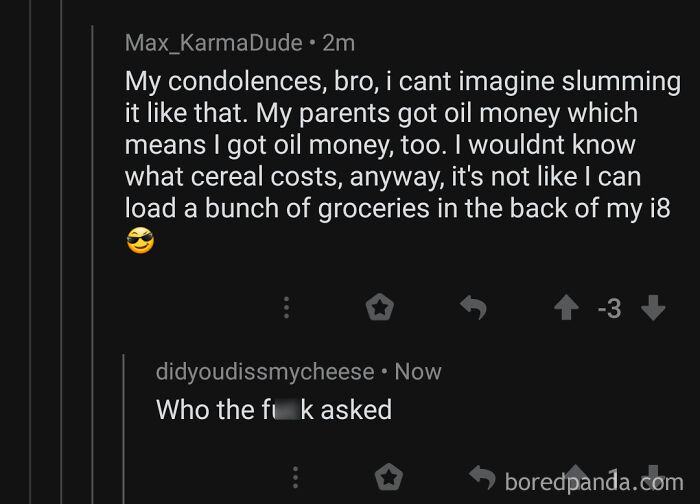Award the didyoudissmycheese reply
Image resolution: width=700 pixels, height=504 pixels.
pyautogui.click(x=388, y=478)
